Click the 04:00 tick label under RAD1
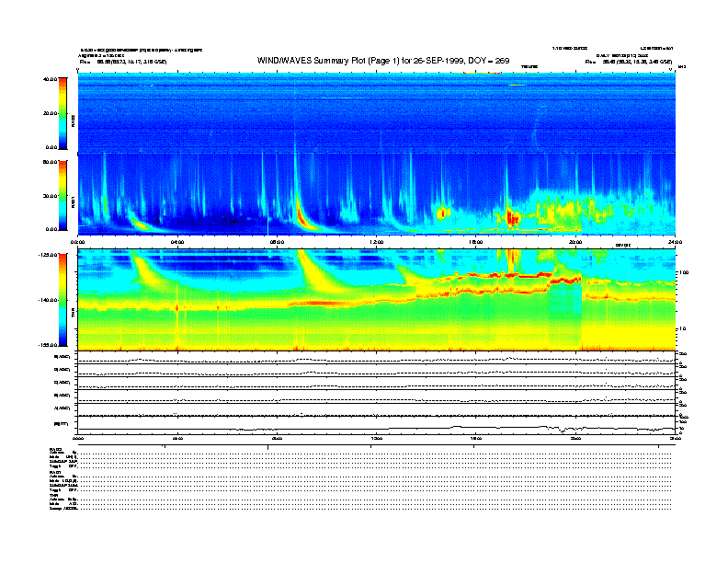This screenshot has height=563, width=728. (x=177, y=242)
